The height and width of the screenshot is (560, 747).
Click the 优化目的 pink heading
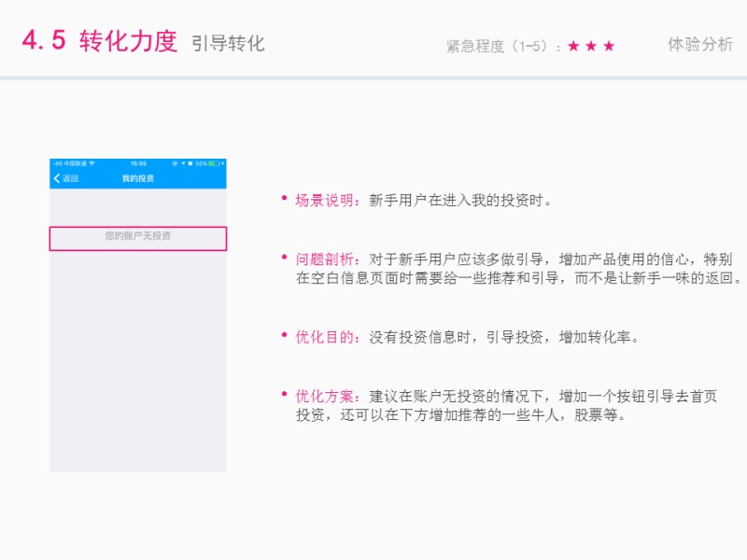coord(324,337)
